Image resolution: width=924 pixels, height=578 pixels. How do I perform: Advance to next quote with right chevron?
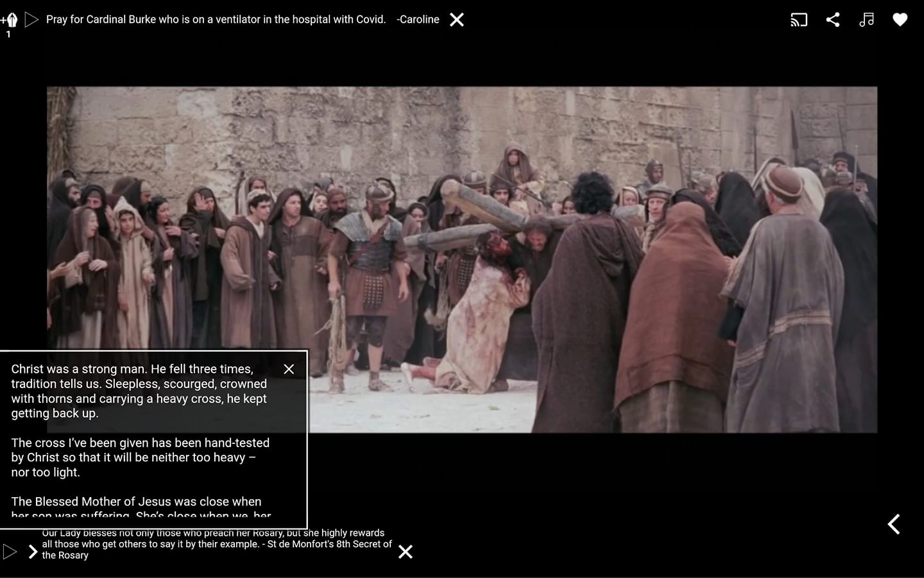[x=33, y=551]
